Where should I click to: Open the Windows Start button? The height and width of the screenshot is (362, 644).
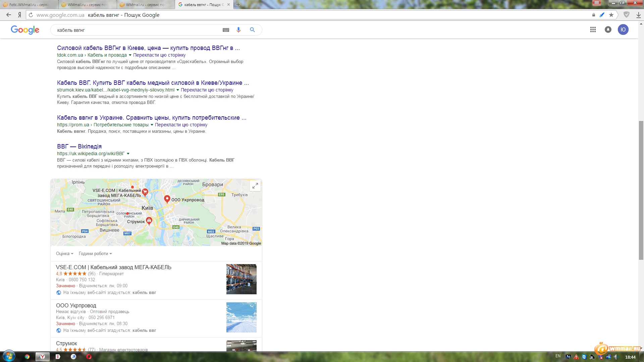pyautogui.click(x=9, y=356)
